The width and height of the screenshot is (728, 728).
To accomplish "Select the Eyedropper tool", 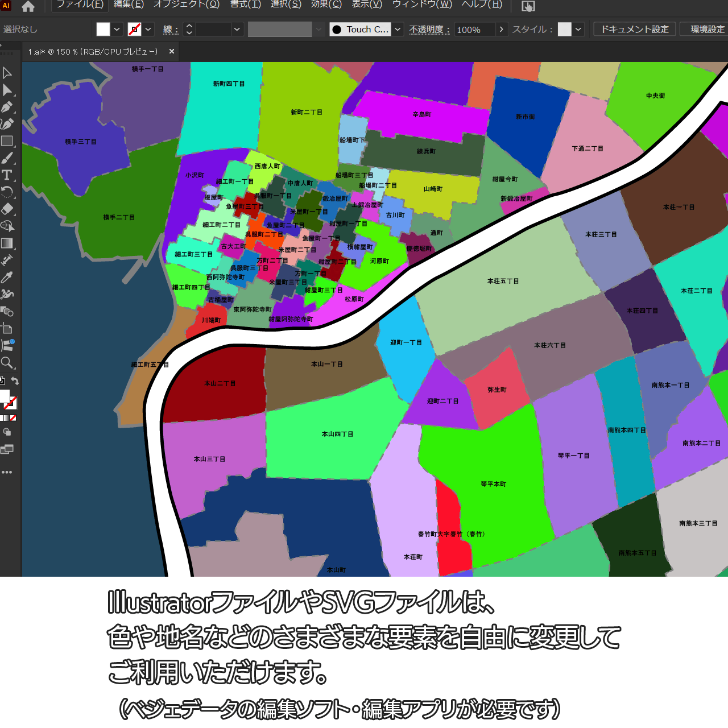I will click(7, 278).
